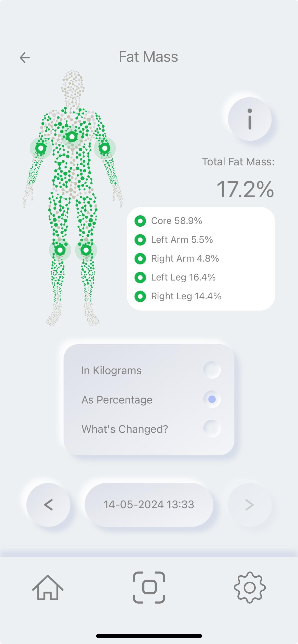Select the As Percentage radio button
The image size is (298, 644).
click(x=212, y=399)
